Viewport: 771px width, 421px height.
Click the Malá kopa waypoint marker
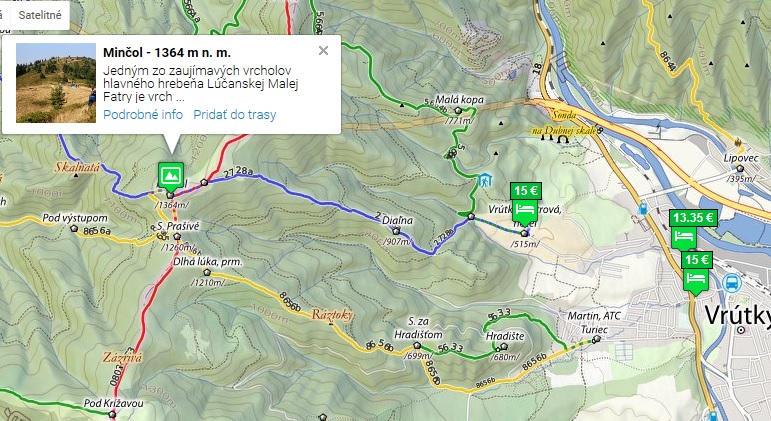(458, 110)
